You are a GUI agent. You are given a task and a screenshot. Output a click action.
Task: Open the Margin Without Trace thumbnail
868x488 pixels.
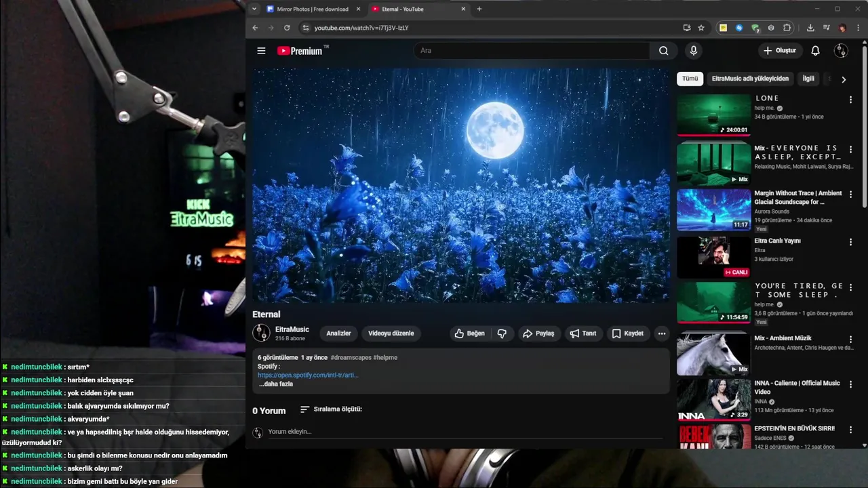click(713, 210)
